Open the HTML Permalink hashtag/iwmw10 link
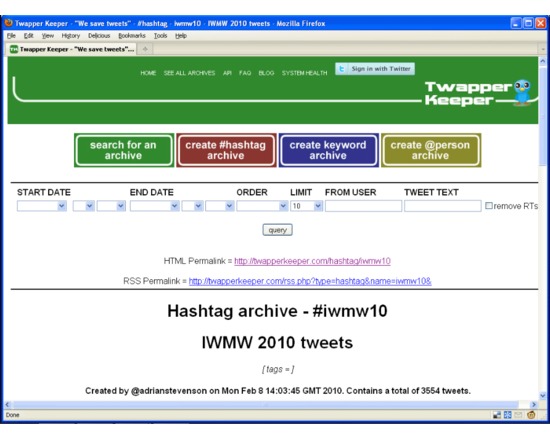The image size is (550, 440). [312, 261]
